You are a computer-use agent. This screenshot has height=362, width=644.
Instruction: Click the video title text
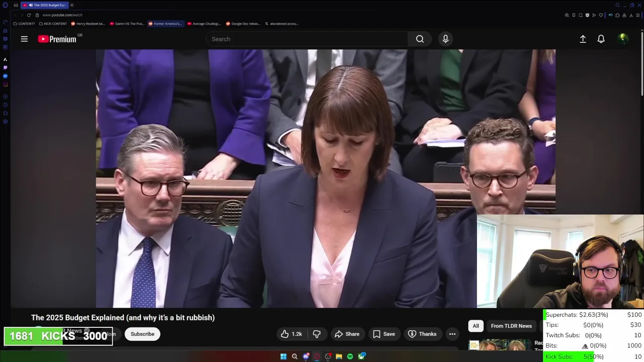point(123,317)
